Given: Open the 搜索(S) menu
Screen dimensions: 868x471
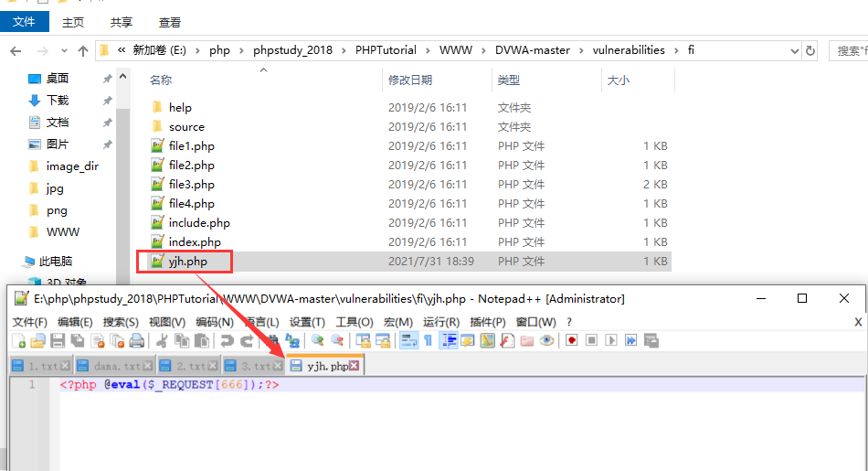Looking at the screenshot, I should pyautogui.click(x=121, y=322).
